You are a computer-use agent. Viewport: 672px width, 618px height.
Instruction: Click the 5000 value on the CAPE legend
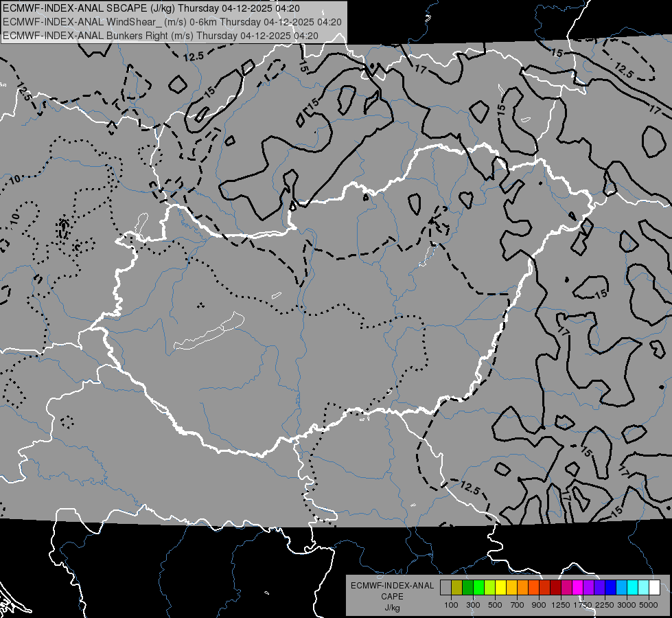point(649,605)
